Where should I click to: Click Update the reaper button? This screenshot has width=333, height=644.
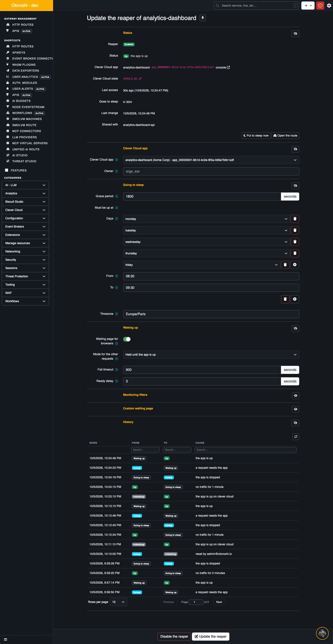pos(210,637)
